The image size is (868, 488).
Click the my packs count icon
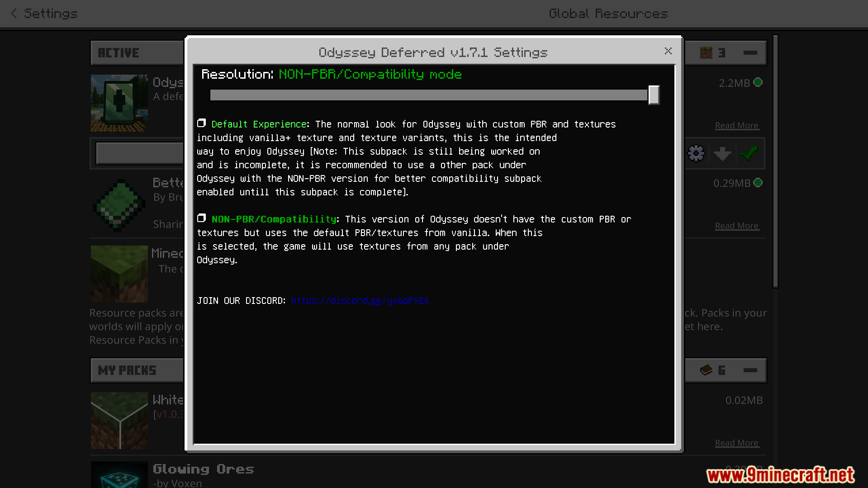tap(706, 370)
